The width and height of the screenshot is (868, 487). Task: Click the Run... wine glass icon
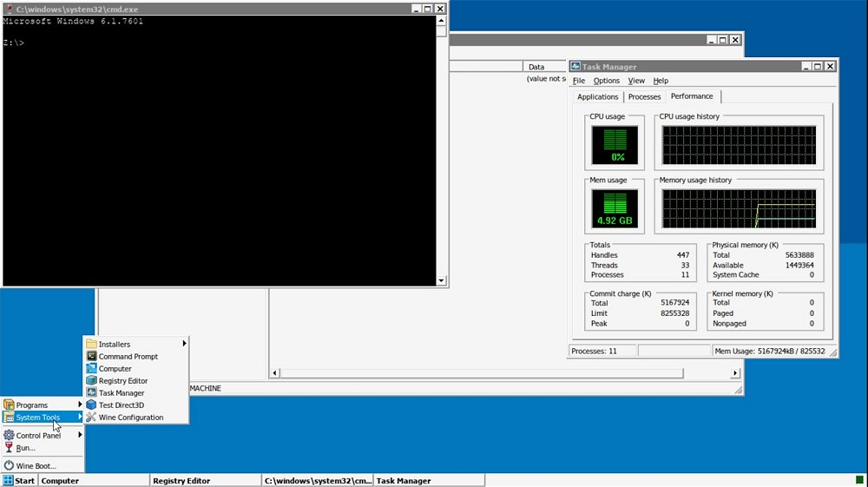point(10,448)
